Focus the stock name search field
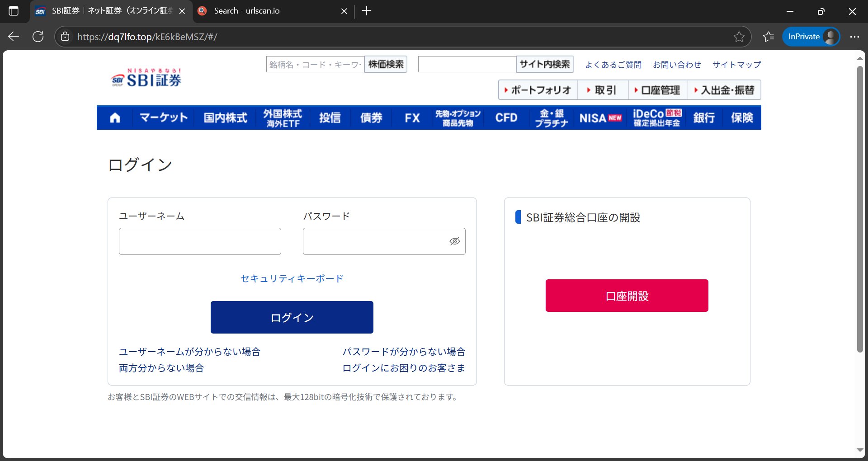 pos(315,64)
